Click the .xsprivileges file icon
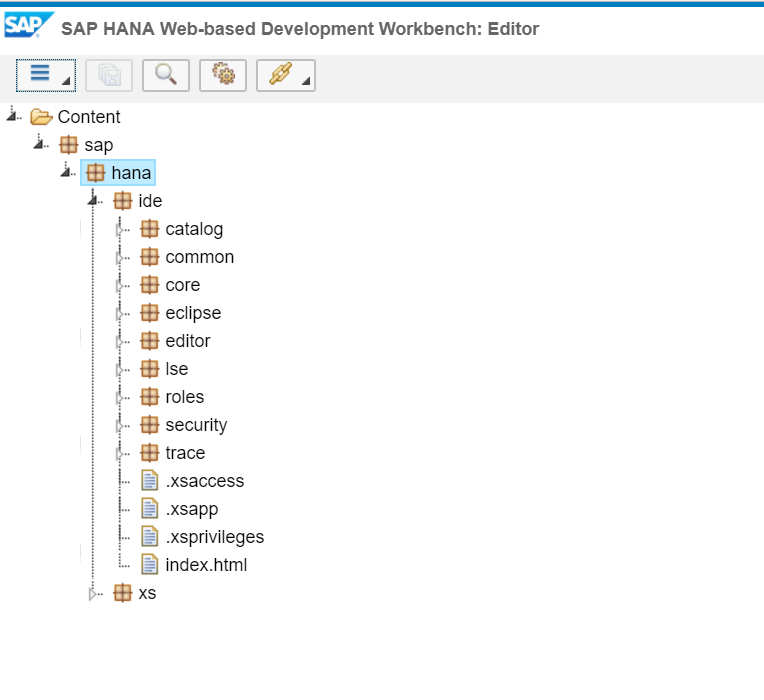This screenshot has width=764, height=700. 150,536
